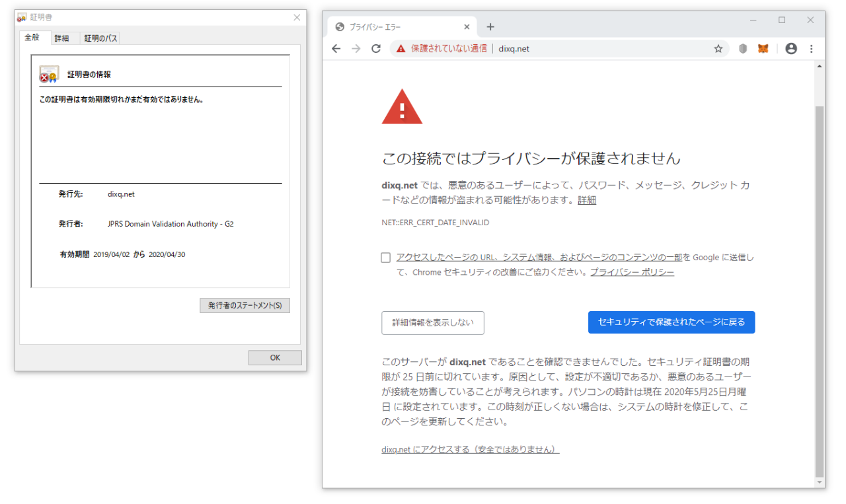
Task: Click the dixq.net にアクセスする link
Action: [470, 450]
